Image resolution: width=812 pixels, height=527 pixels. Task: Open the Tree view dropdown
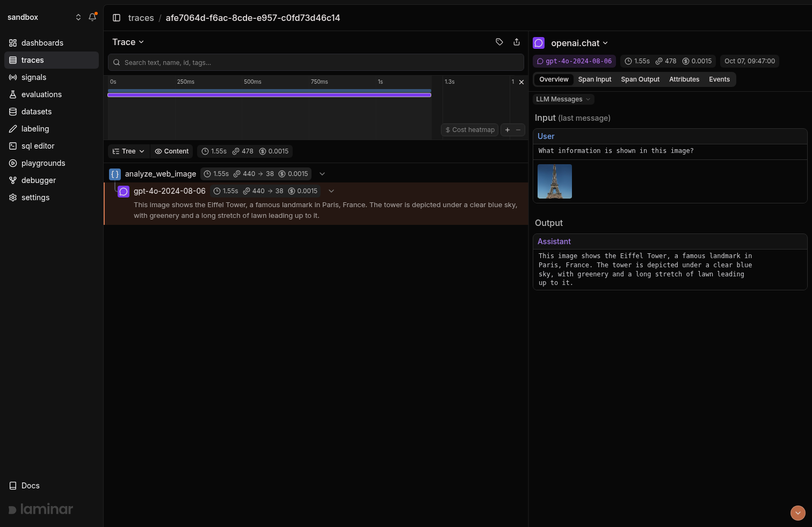(129, 151)
